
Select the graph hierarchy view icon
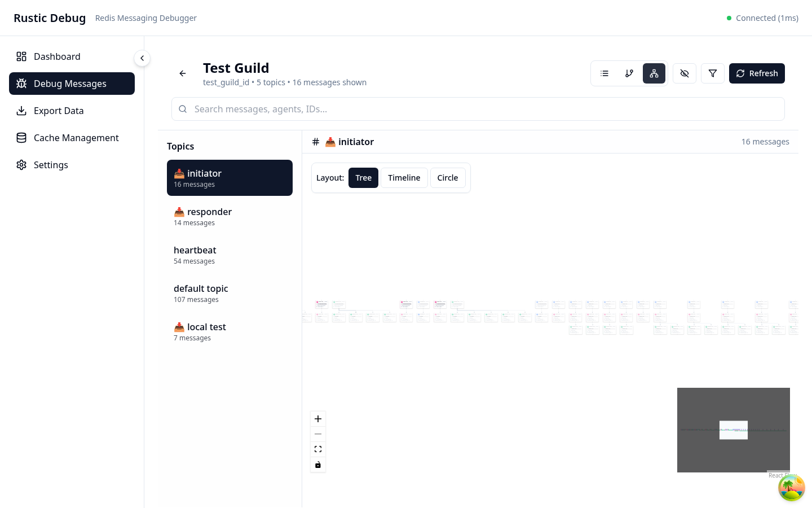tap(654, 73)
